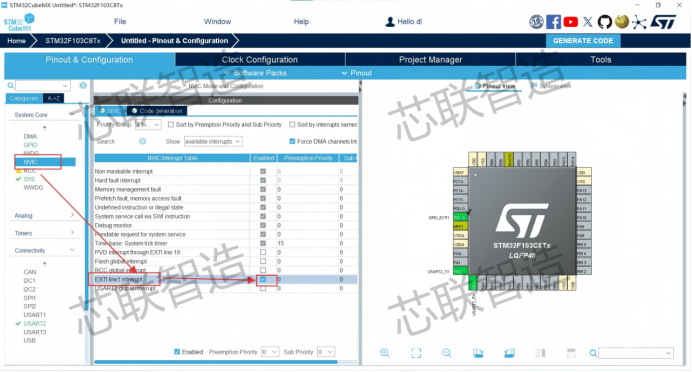692x372 pixels.
Task: Go to Home breadcrumb
Action: click(x=16, y=41)
